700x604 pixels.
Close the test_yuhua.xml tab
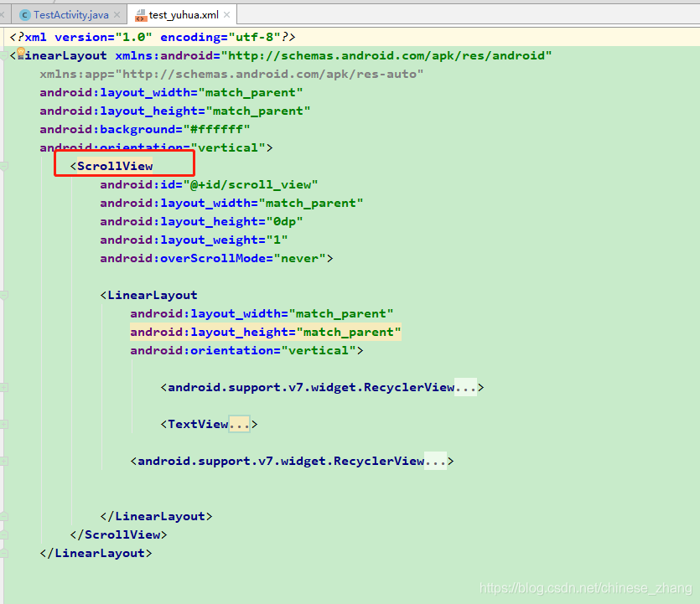227,15
